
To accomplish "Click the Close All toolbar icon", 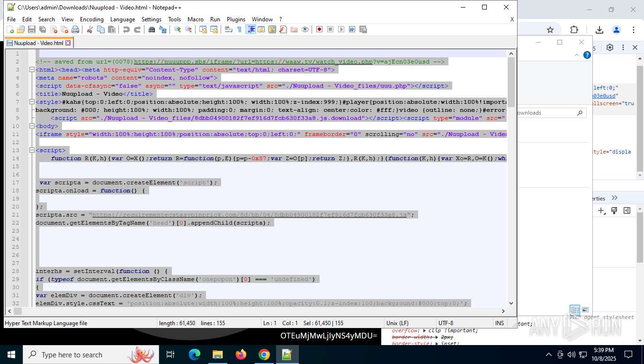I will [64, 29].
